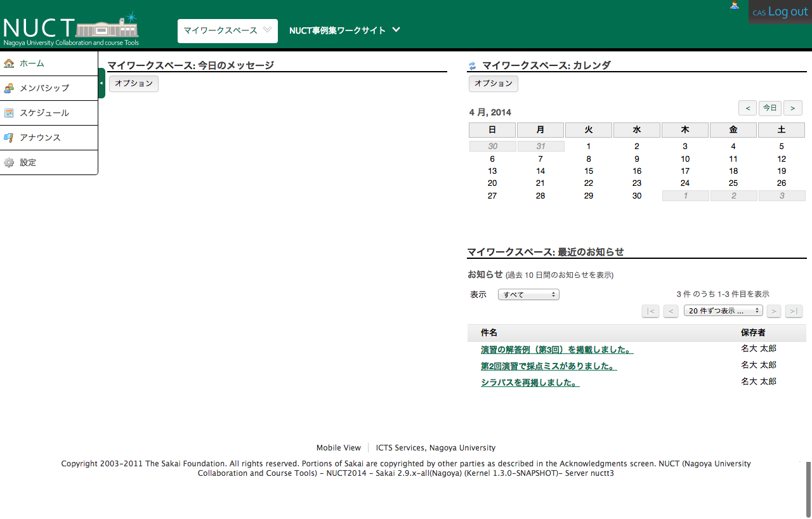Collapse the left sidebar navigation
This screenshot has height=519, width=812.
point(101,83)
